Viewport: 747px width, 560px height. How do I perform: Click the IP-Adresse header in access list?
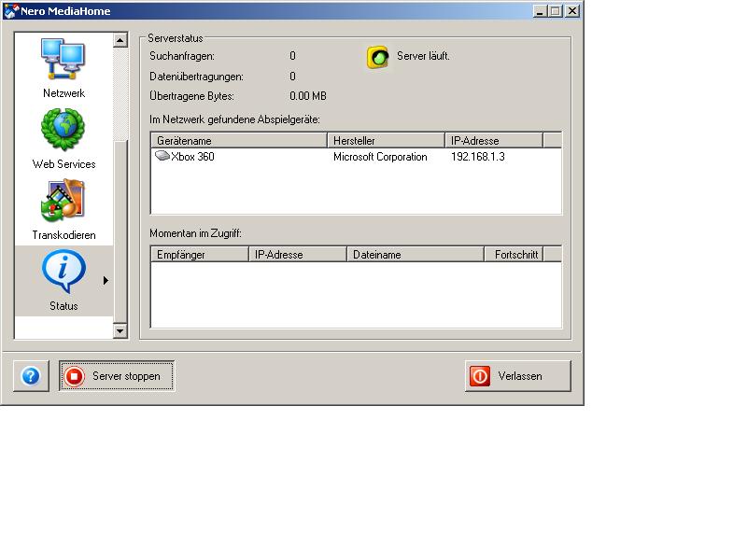pos(298,254)
